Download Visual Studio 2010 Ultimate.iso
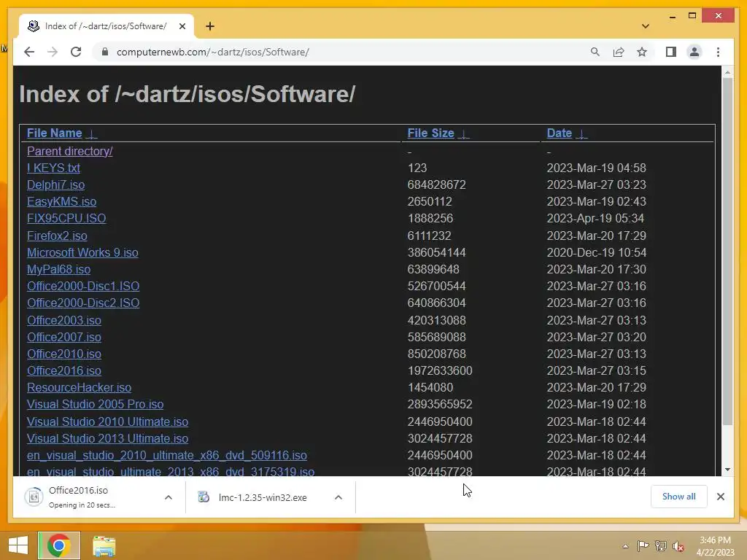The height and width of the screenshot is (560, 747). [108, 421]
